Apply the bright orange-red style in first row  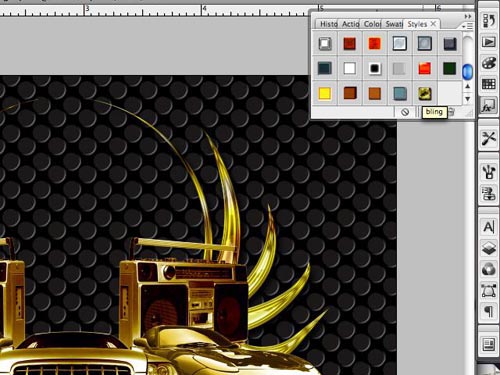(x=375, y=43)
